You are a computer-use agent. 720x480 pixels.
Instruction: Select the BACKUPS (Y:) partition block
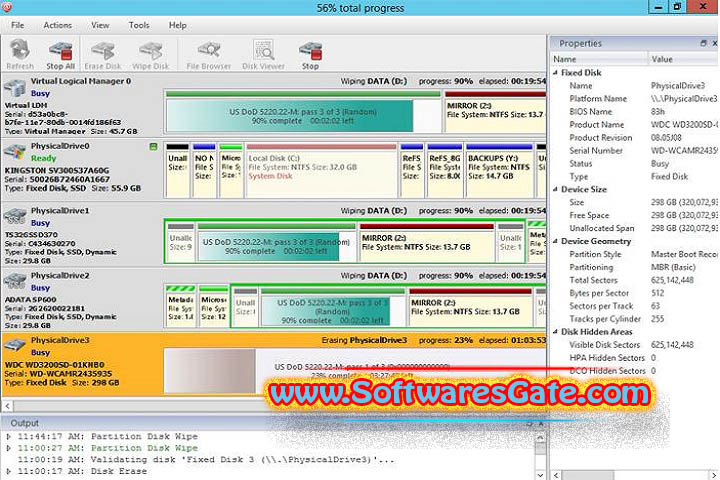click(x=499, y=170)
